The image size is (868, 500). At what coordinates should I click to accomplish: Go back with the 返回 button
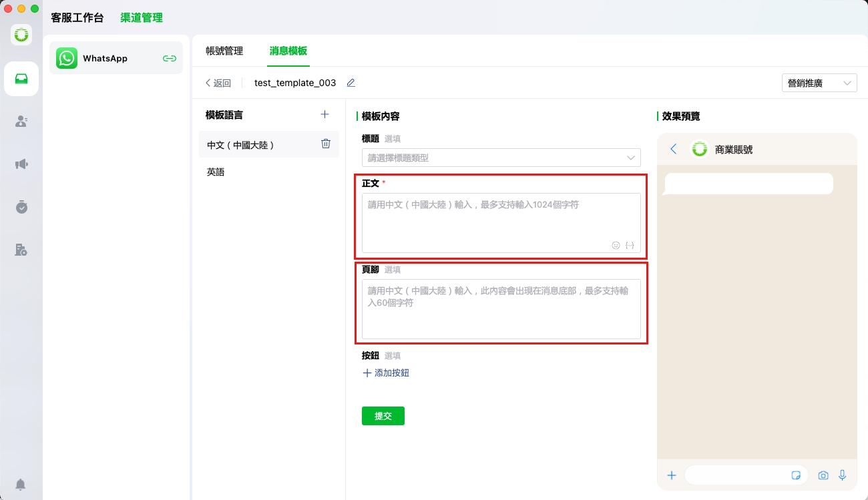click(x=218, y=83)
